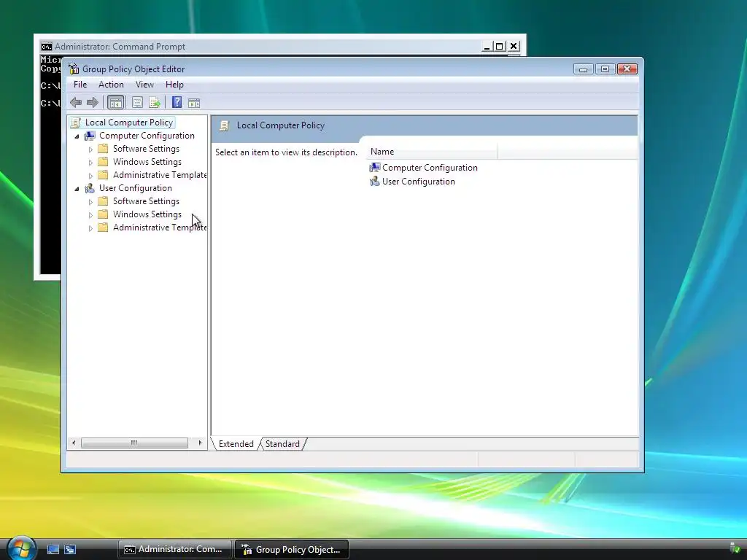Click folder icon for Windows Settings under Computer Configuration
The image size is (747, 560).
click(103, 162)
